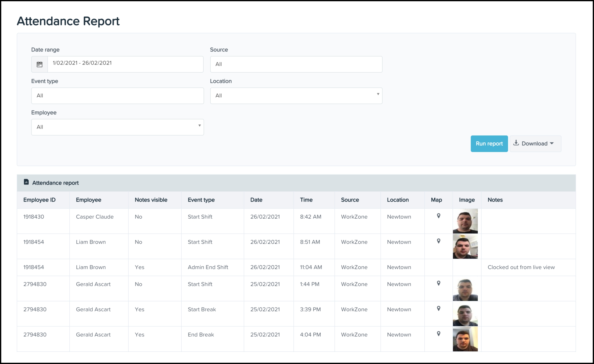Expand the Employee dropdown
Screen dimensions: 594x364
199,126
